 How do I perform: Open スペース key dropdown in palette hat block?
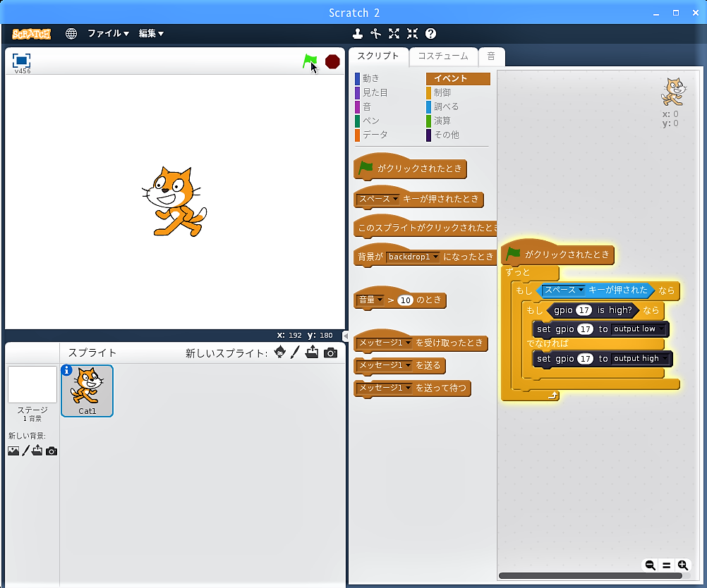378,199
